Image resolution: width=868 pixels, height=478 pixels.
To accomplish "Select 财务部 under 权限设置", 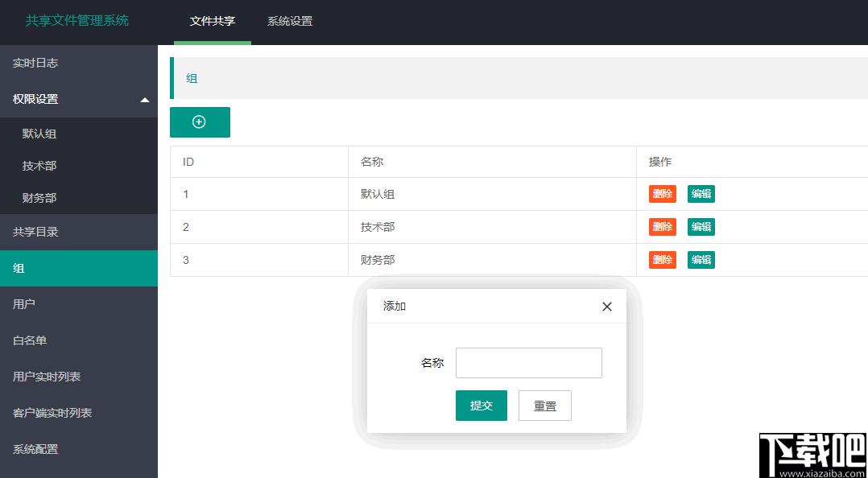I will point(79,197).
